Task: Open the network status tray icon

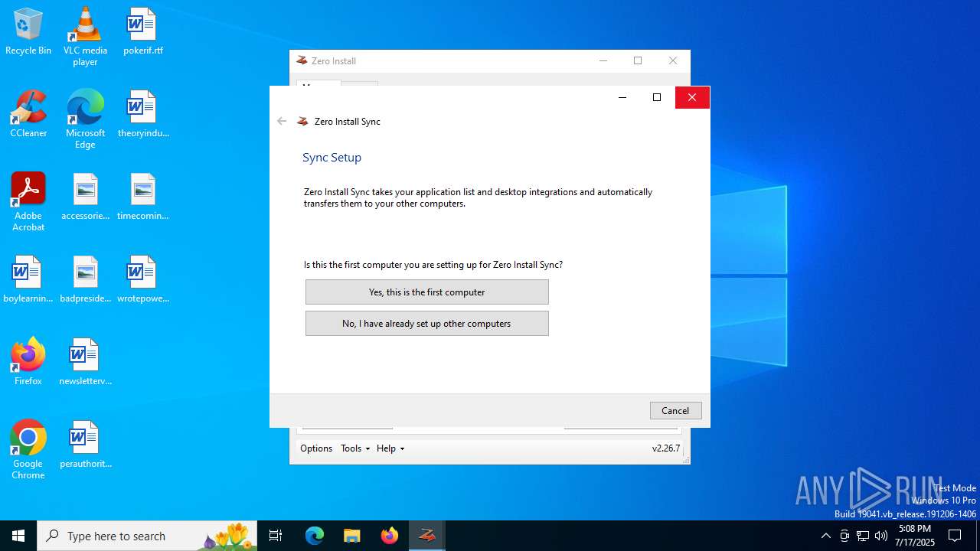Action: (863, 536)
